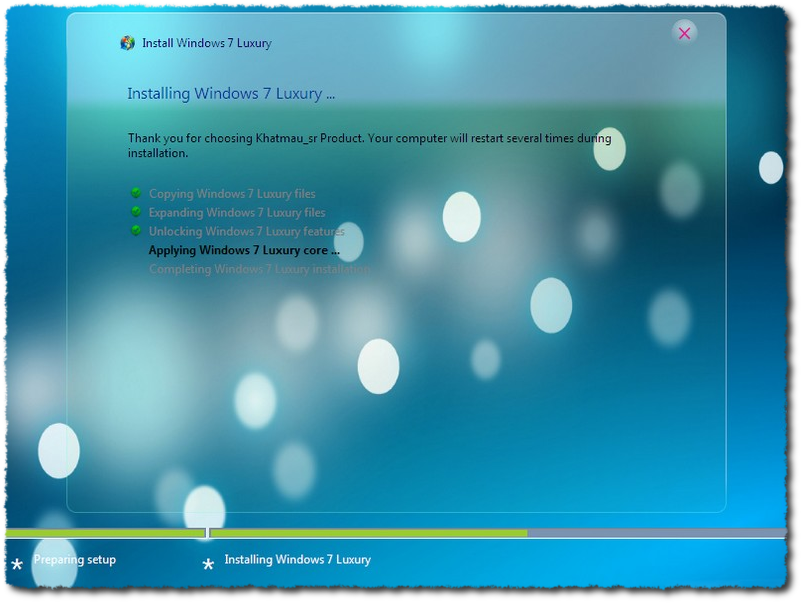The image size is (803, 604).
Task: Click 'Unlocking Windows 7 Luxury features' step
Action: pyautogui.click(x=247, y=232)
